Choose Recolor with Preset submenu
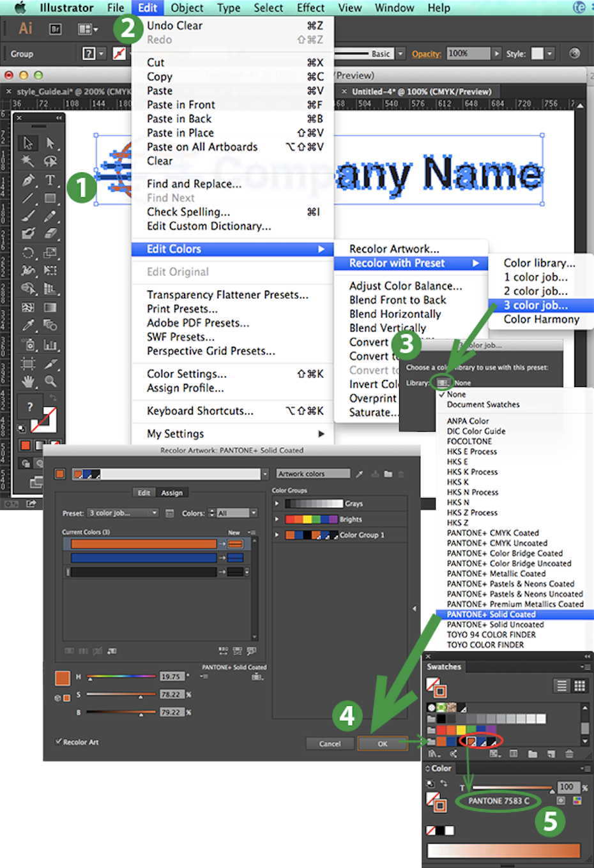This screenshot has width=594, height=868. (411, 263)
